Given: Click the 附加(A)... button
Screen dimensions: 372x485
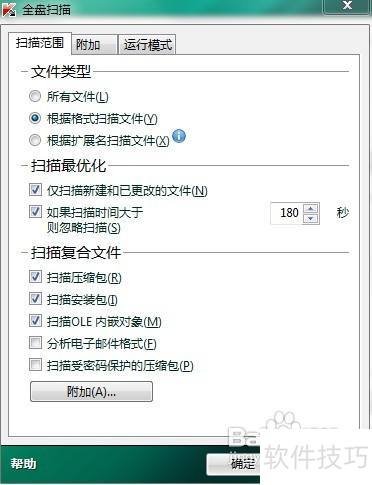Looking at the screenshot, I should tap(91, 392).
